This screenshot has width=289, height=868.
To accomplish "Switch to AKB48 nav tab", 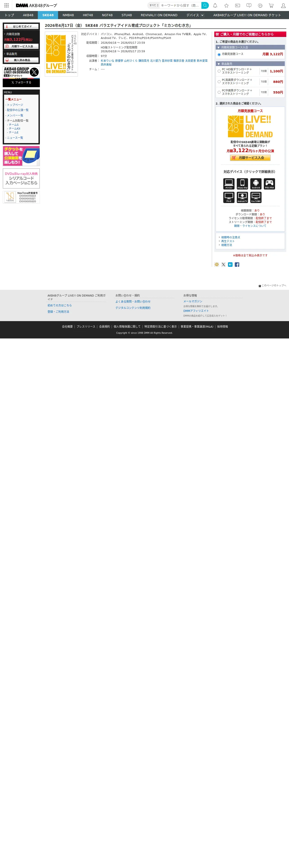I will (x=28, y=15).
